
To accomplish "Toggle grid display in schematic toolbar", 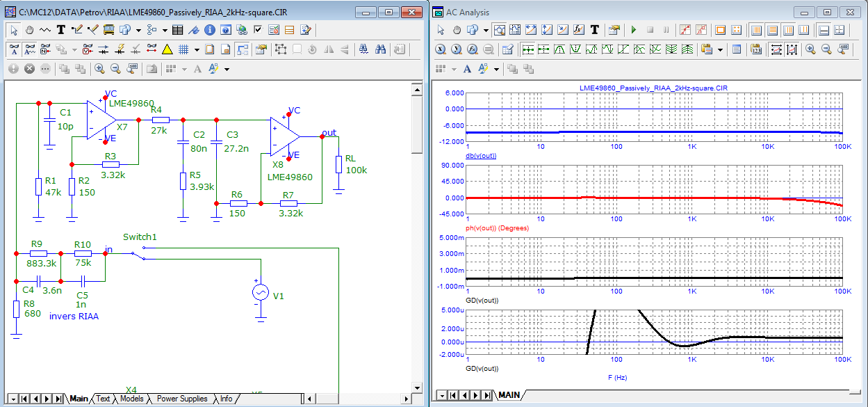I will click(183, 49).
